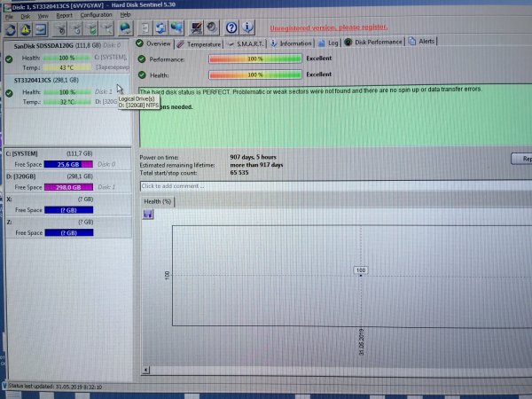Open the Disk menu
532x399 pixels.
[x=25, y=15]
